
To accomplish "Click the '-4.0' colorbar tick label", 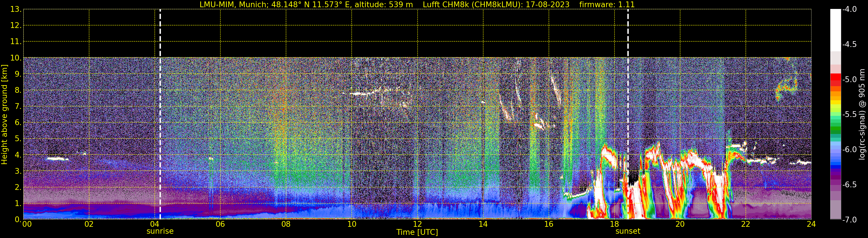I will [x=849, y=10].
